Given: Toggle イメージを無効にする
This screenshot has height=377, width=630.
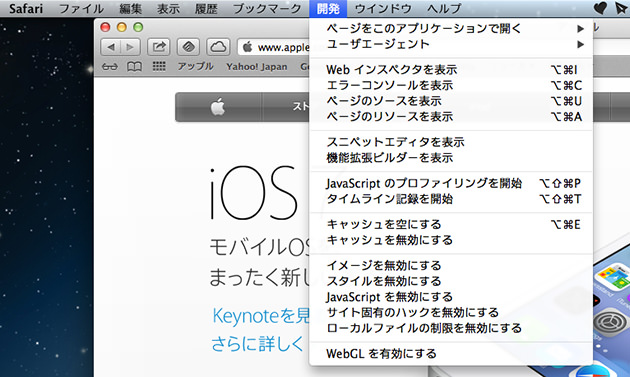Looking at the screenshot, I should tap(451, 265).
